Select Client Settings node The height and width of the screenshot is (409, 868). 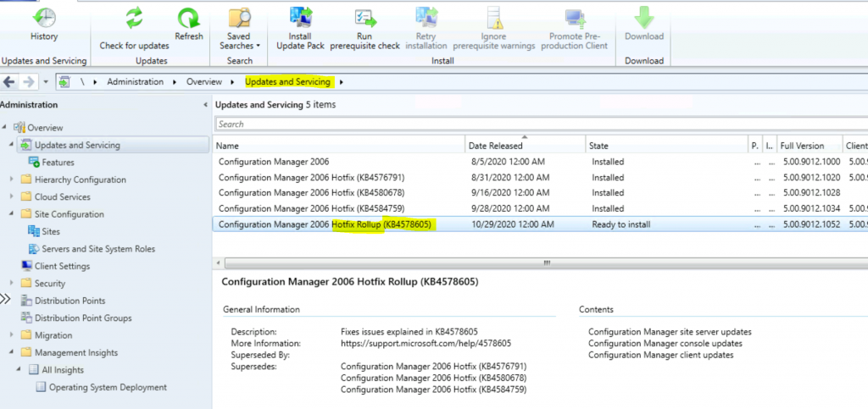tap(62, 266)
